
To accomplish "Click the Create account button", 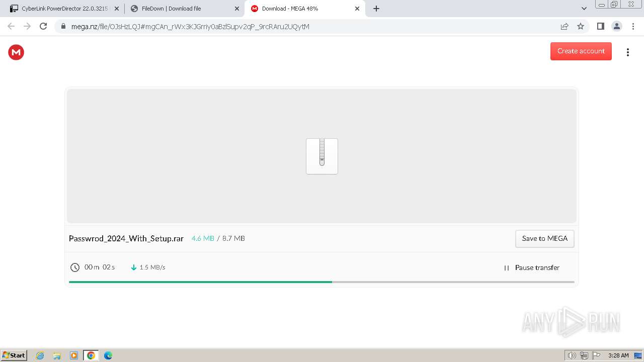I will pyautogui.click(x=581, y=51).
